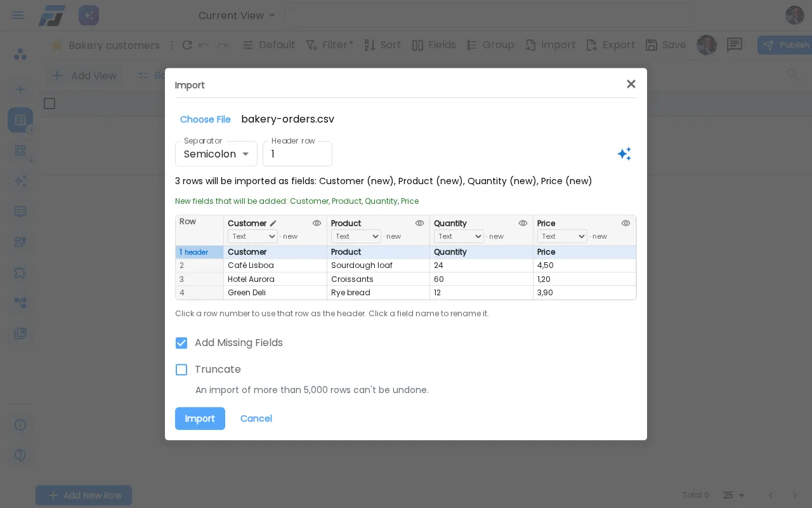Click the undo arrow in the toolbar

pyautogui.click(x=204, y=45)
